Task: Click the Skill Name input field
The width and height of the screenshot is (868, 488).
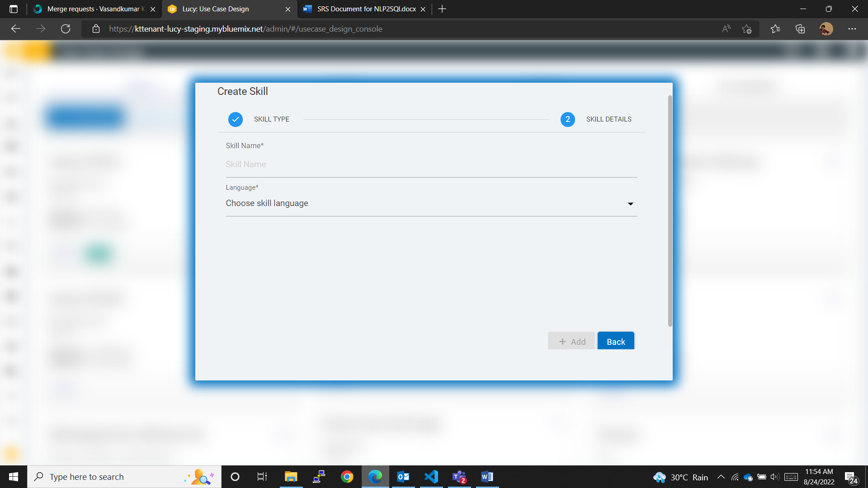Action: point(431,164)
